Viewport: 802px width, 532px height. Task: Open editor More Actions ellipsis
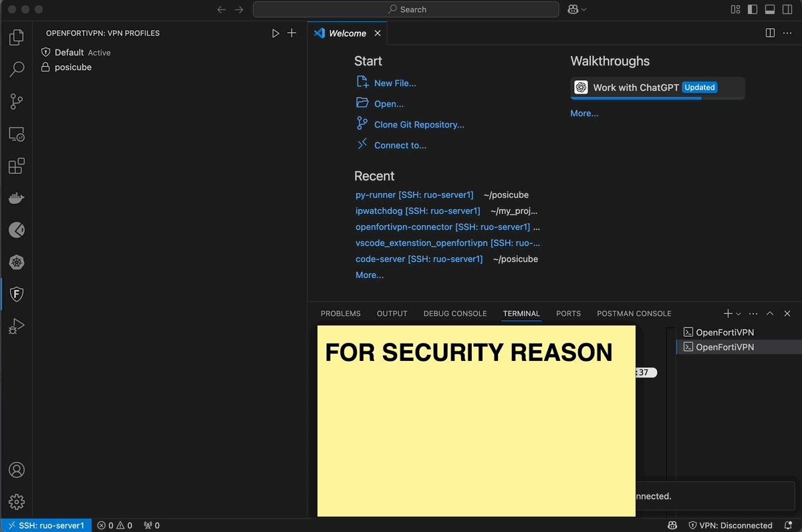coord(787,33)
